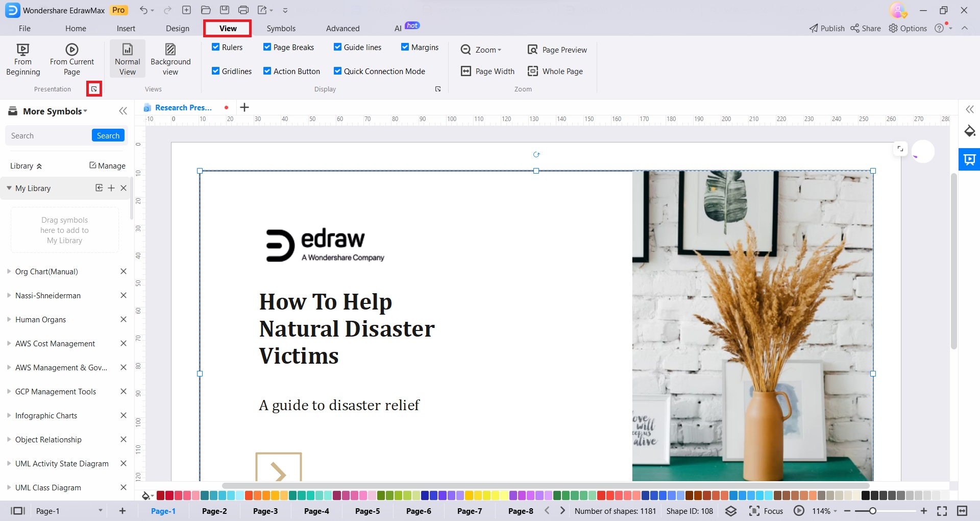The image size is (980, 521).
Task: Pick the first dark red palette swatch
Action: pos(160,495)
